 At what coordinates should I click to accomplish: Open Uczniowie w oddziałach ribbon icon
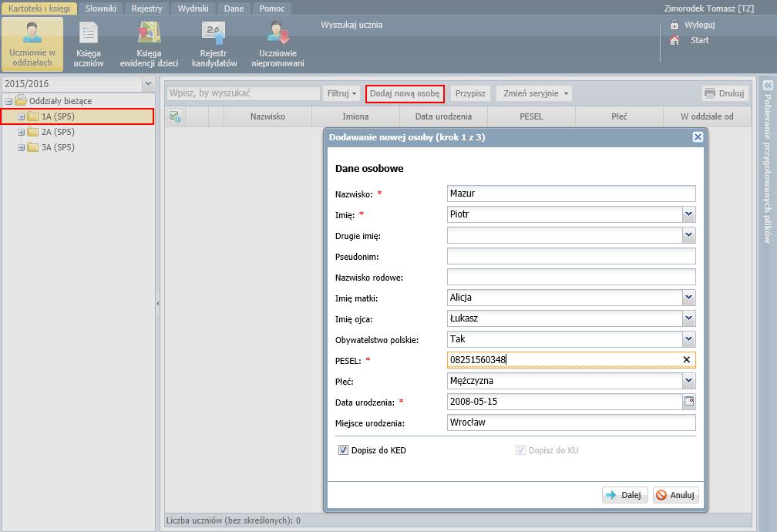(32, 44)
